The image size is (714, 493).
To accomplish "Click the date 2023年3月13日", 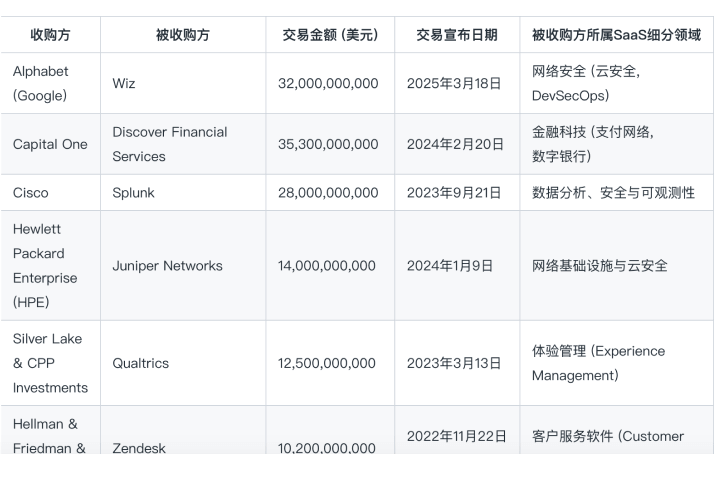I will coord(454,363).
